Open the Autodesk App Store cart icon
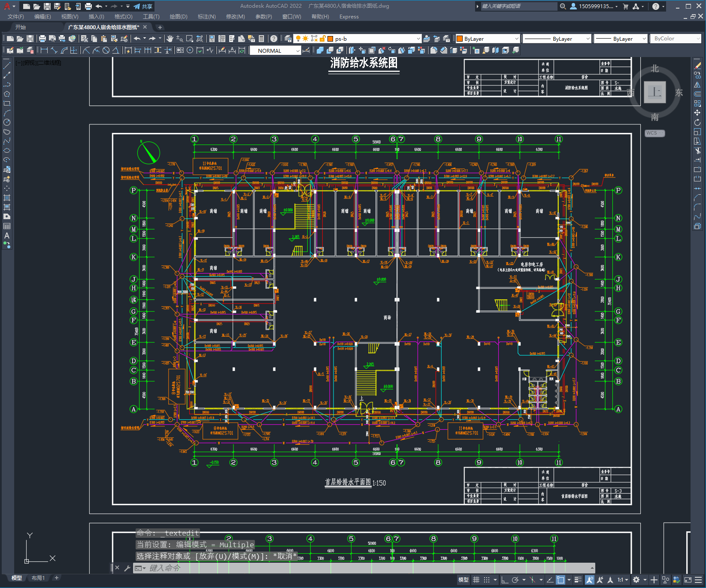This screenshot has width=706, height=588. click(x=626, y=6)
